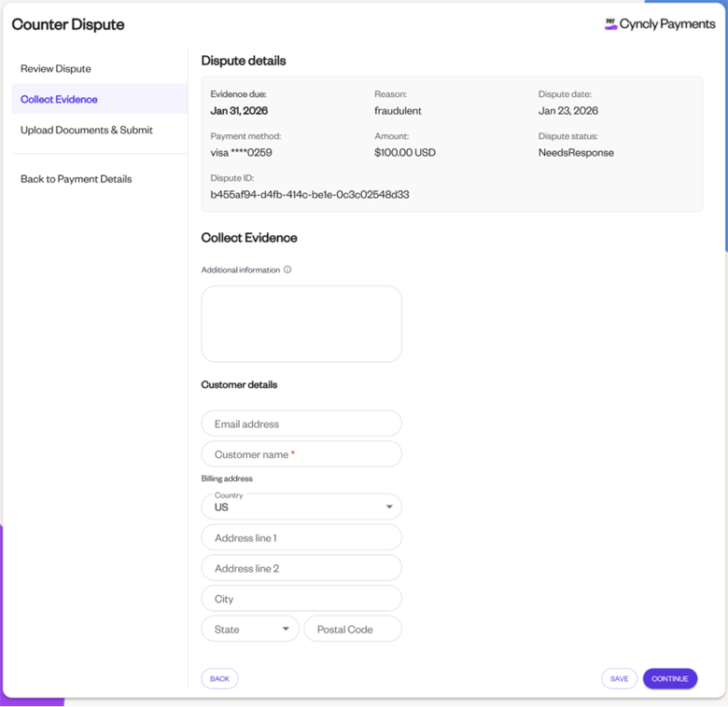Click the SAVE button
Screen dimensions: 728x707
(x=620, y=679)
